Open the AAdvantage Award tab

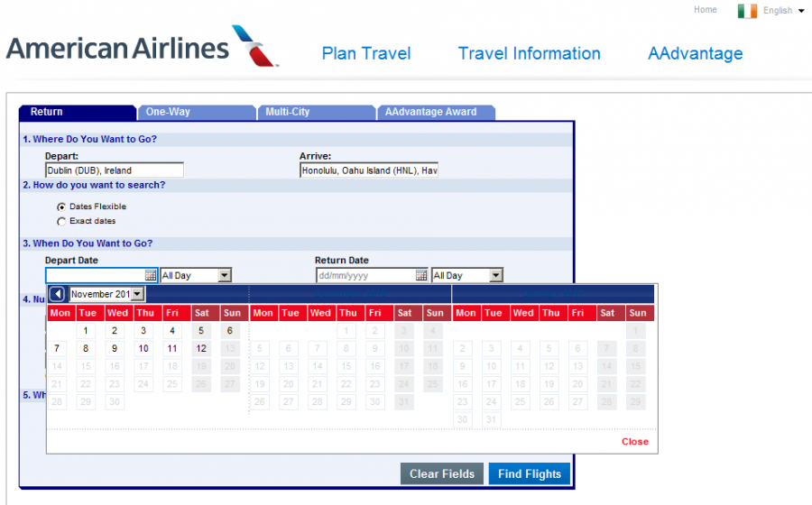tap(429, 112)
